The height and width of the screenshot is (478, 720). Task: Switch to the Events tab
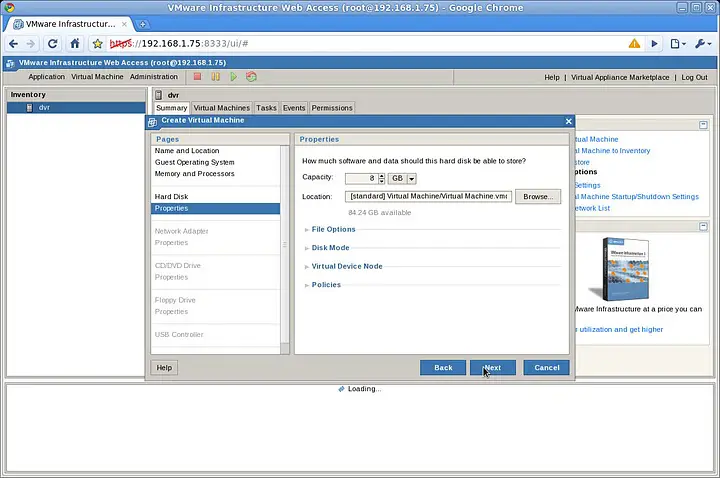tap(294, 108)
